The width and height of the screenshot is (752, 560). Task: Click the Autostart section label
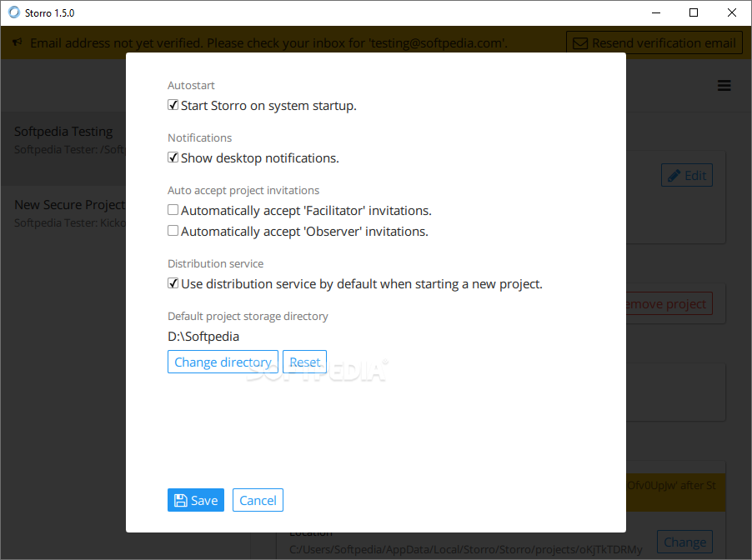pyautogui.click(x=191, y=85)
